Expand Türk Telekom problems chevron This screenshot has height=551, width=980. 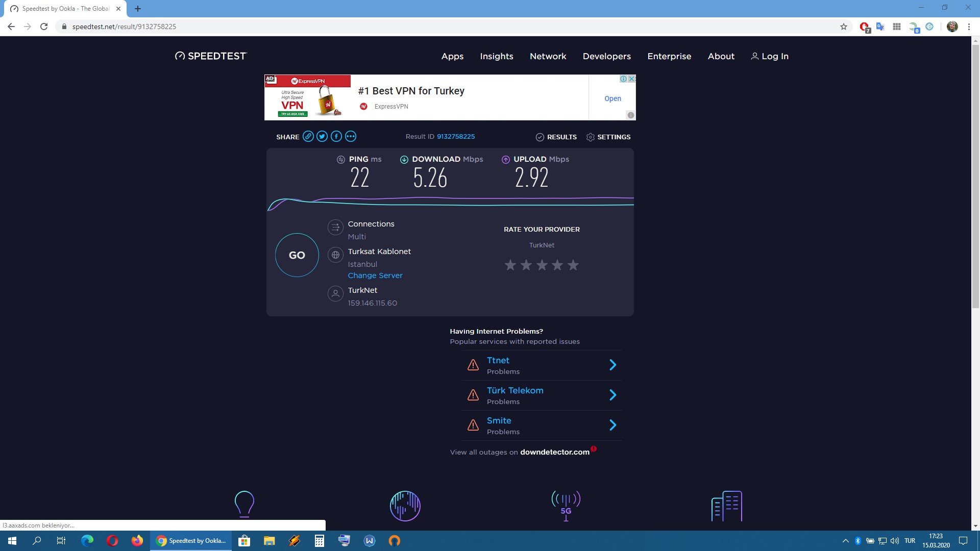pos(613,395)
